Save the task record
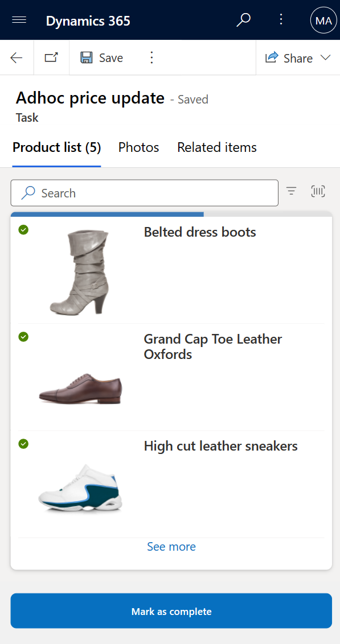This screenshot has width=340, height=644. [101, 58]
